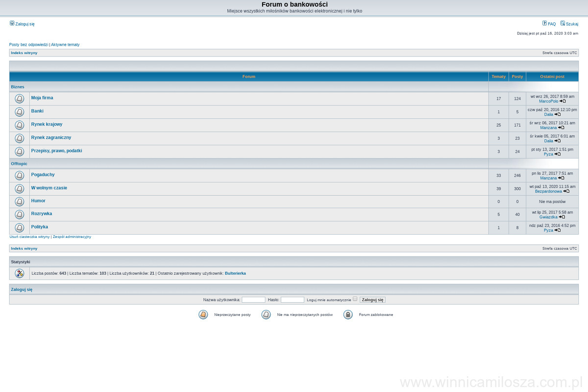
Task: Focus the Hasło password field
Action: click(x=292, y=300)
